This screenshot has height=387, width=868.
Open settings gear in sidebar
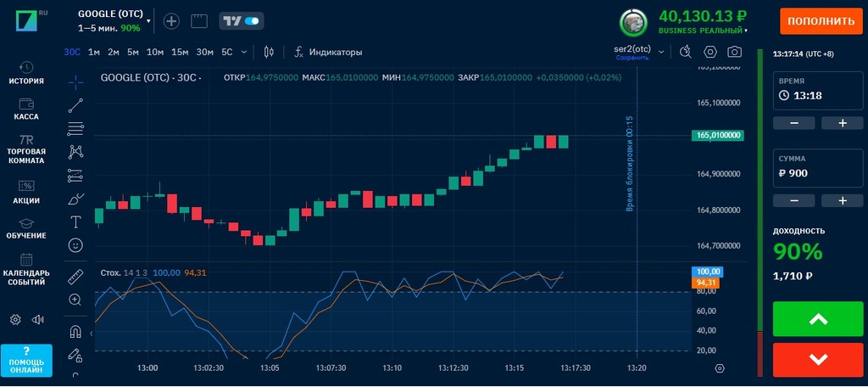tap(15, 319)
